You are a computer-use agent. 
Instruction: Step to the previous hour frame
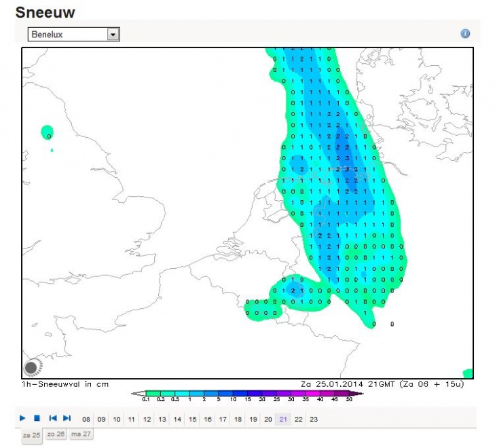(x=52, y=418)
